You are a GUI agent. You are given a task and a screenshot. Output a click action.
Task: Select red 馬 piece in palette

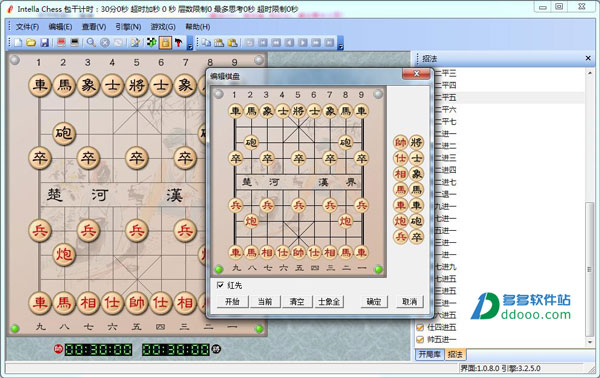click(x=401, y=190)
